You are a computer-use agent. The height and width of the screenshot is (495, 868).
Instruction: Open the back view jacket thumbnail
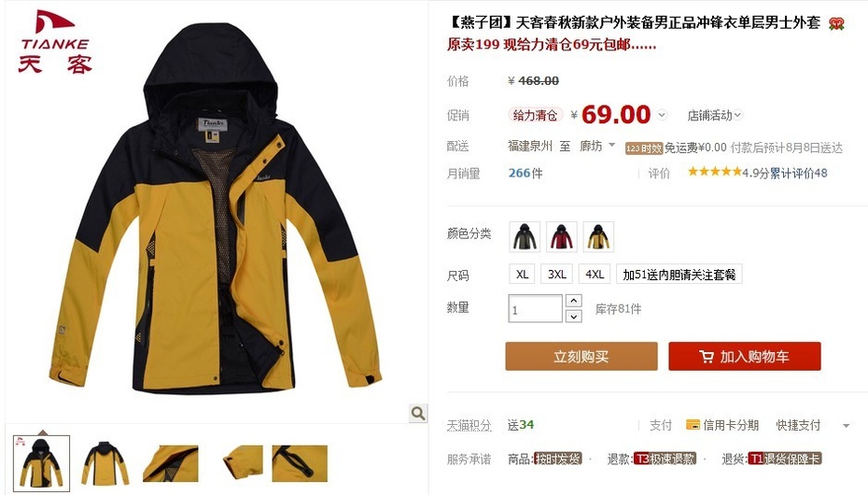[105, 463]
